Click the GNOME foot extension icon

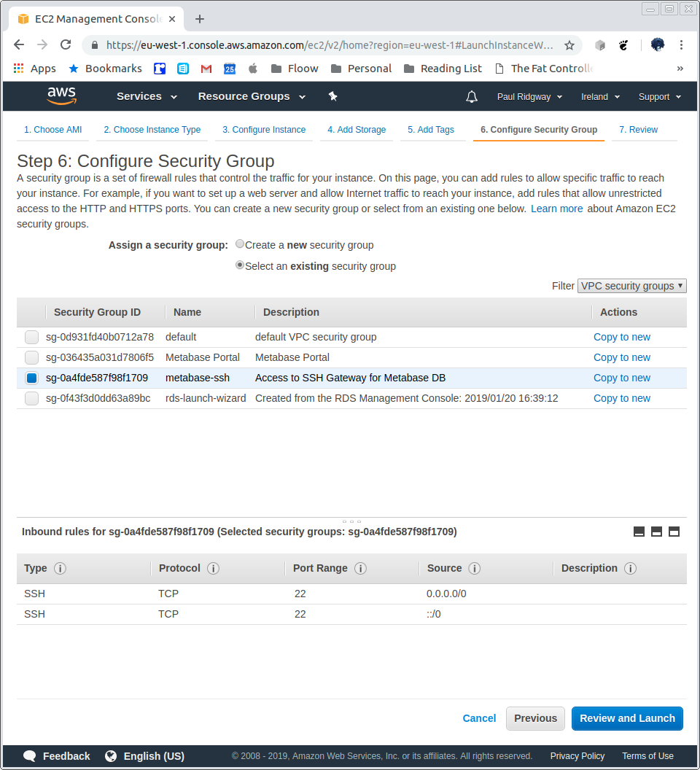623,46
